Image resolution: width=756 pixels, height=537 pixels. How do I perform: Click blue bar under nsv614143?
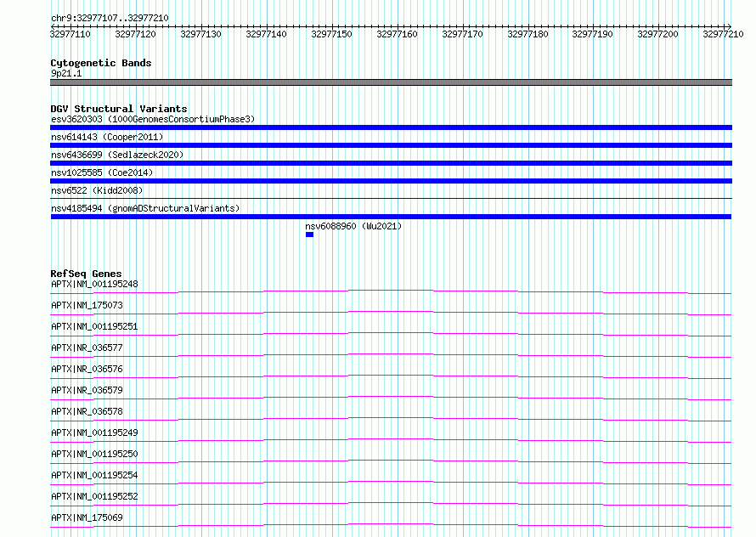click(391, 145)
